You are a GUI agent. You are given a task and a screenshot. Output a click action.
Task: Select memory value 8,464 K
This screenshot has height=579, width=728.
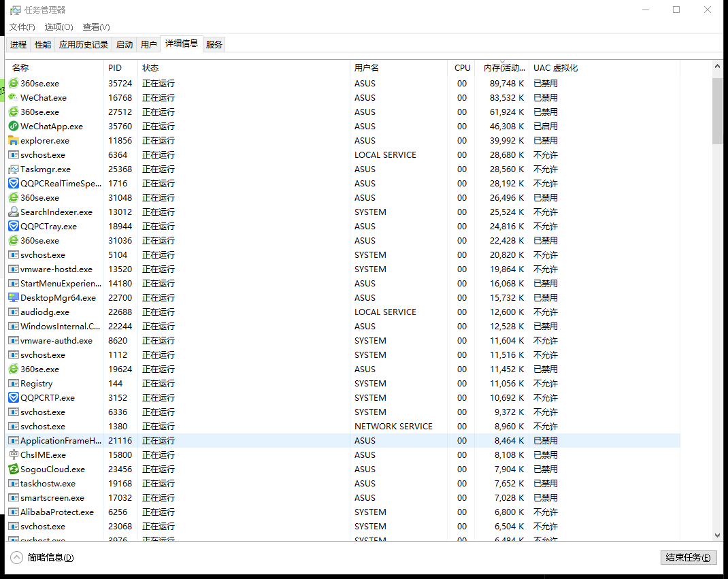click(509, 441)
